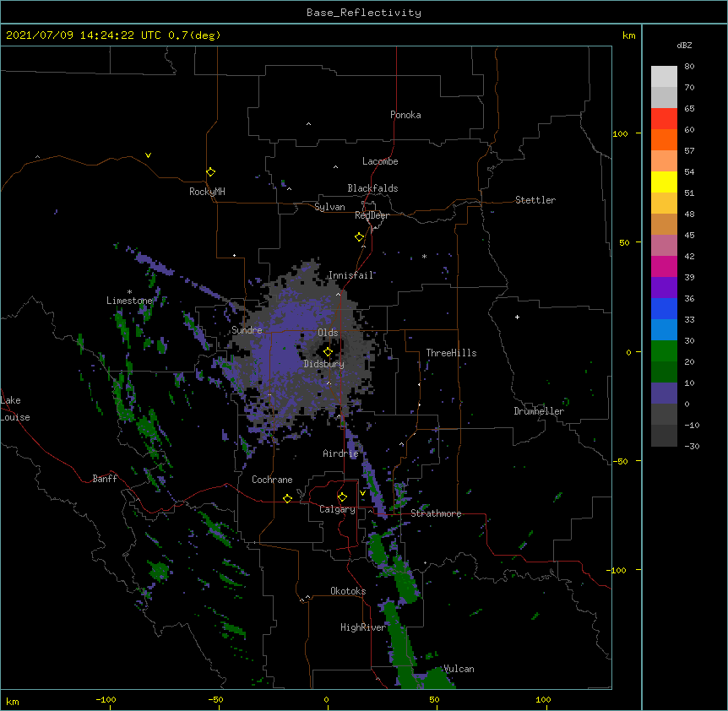Click the bright green 20–30 dBZ legend swatch

664,351
